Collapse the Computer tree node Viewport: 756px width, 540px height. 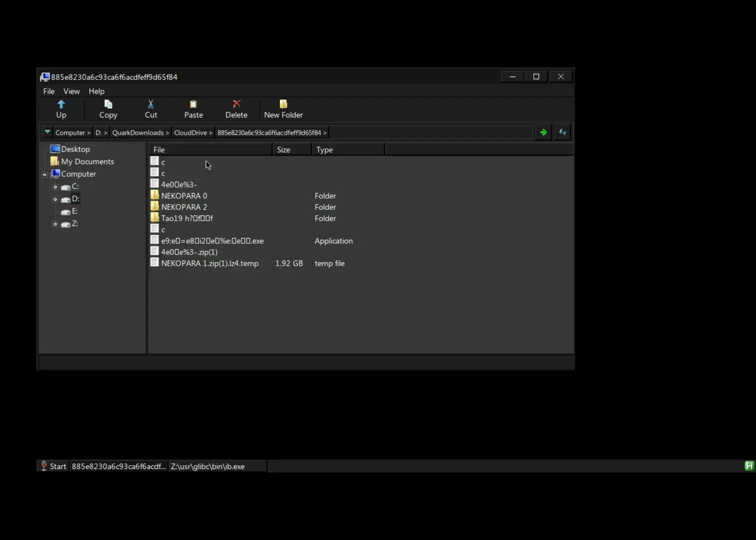click(44, 174)
